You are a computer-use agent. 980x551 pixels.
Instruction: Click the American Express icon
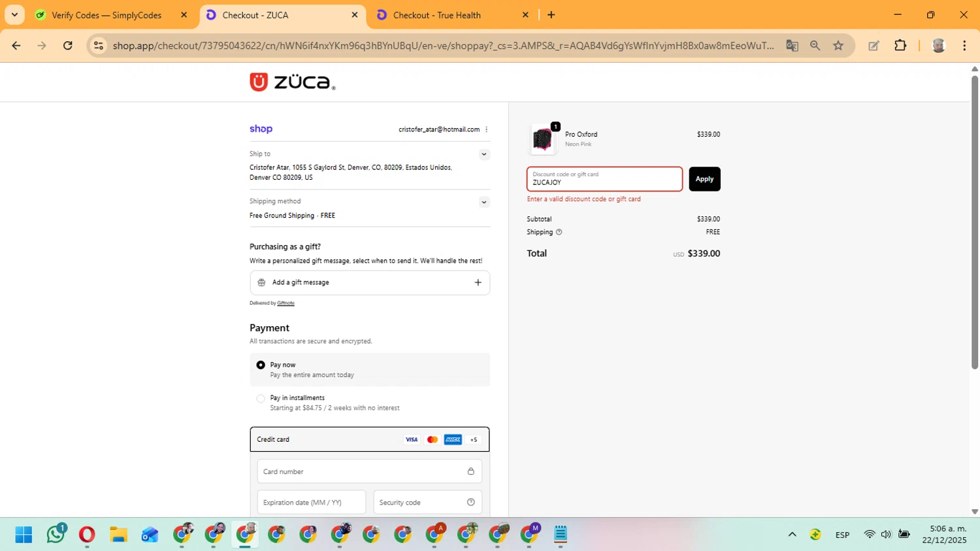(453, 440)
